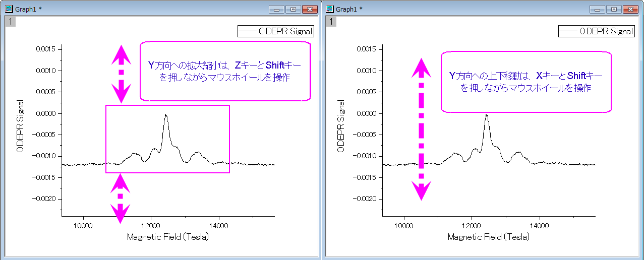Click right graph's Magnetic Field (Tesla) axis title
The height and width of the screenshot is (260, 644).
(489, 237)
